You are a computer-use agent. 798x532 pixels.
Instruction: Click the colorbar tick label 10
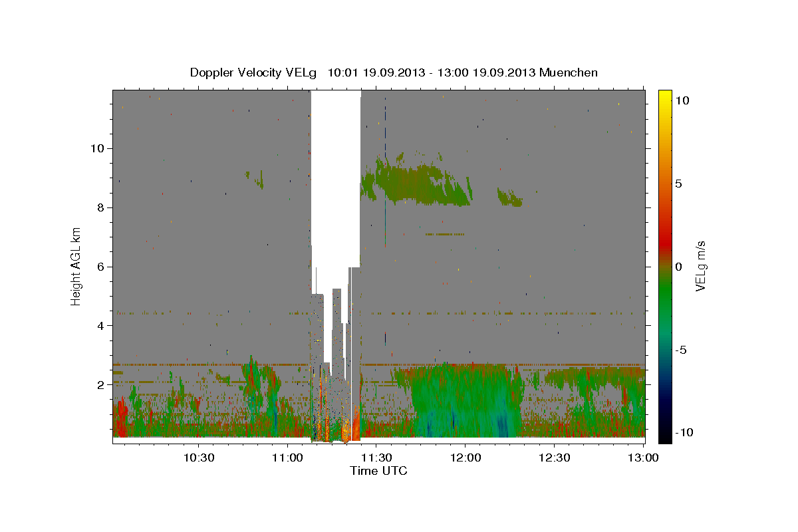pos(682,100)
